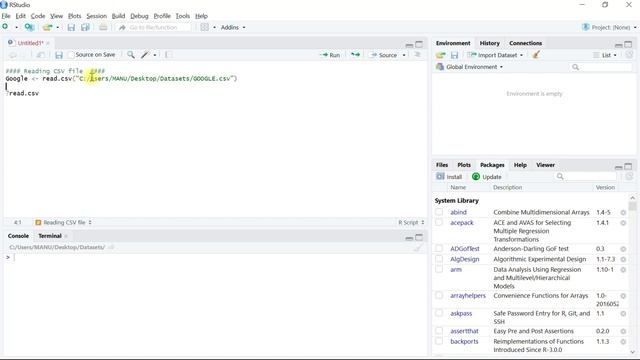Click the Find/Replace magnifier icon in editor
Screen dimensions: 640x360
(131, 55)
